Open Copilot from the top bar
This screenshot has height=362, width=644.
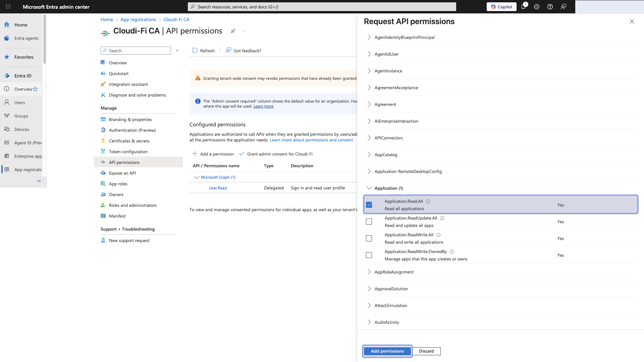501,7
